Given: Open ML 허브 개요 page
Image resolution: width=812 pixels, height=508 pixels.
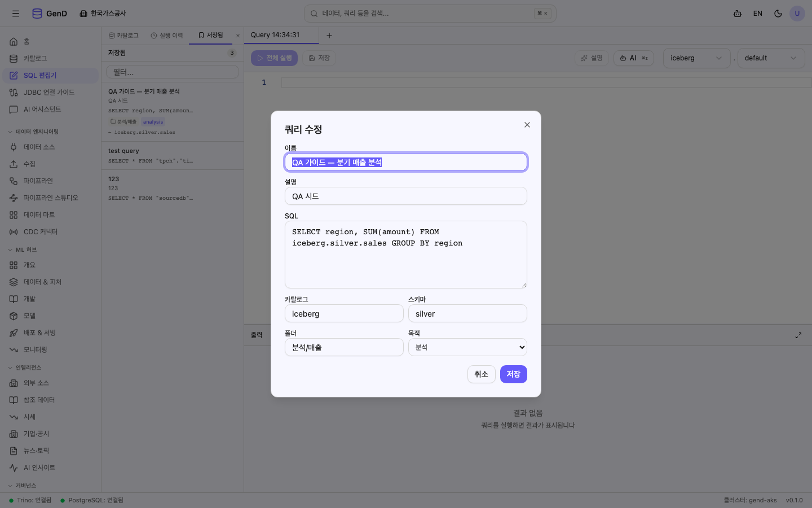Looking at the screenshot, I should pyautogui.click(x=51, y=265).
